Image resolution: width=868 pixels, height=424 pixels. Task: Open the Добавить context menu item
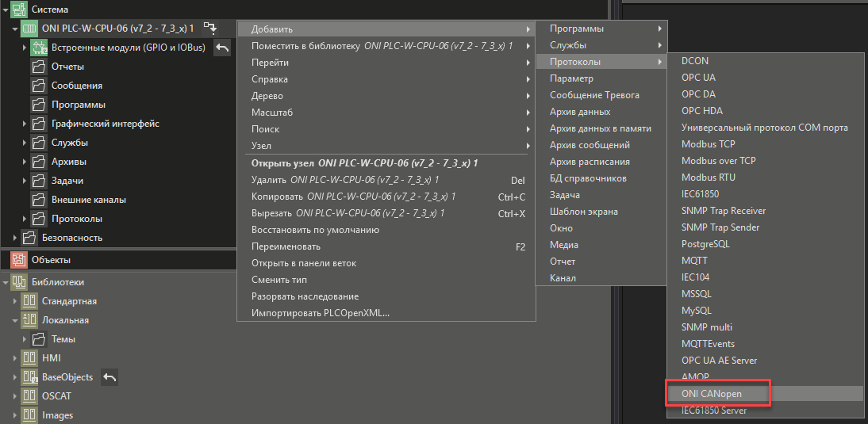click(x=386, y=29)
